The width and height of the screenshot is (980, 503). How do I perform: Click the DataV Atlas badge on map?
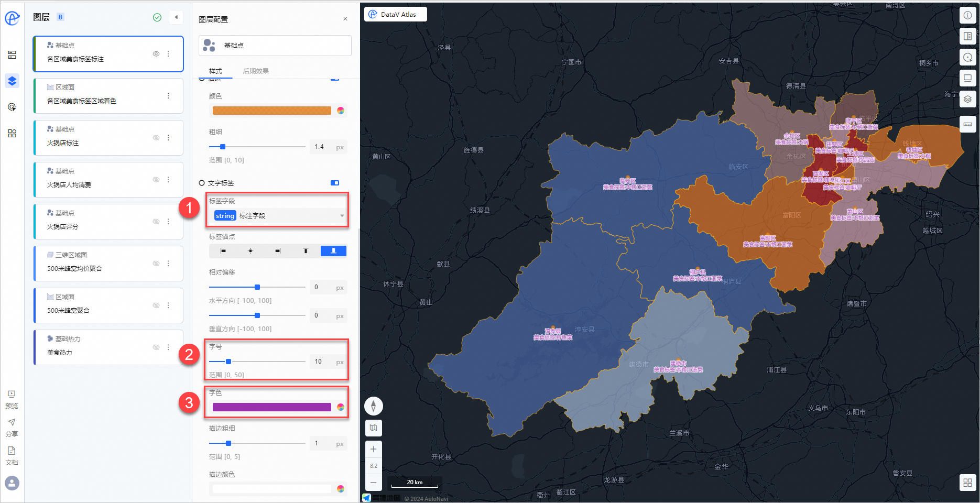[396, 14]
